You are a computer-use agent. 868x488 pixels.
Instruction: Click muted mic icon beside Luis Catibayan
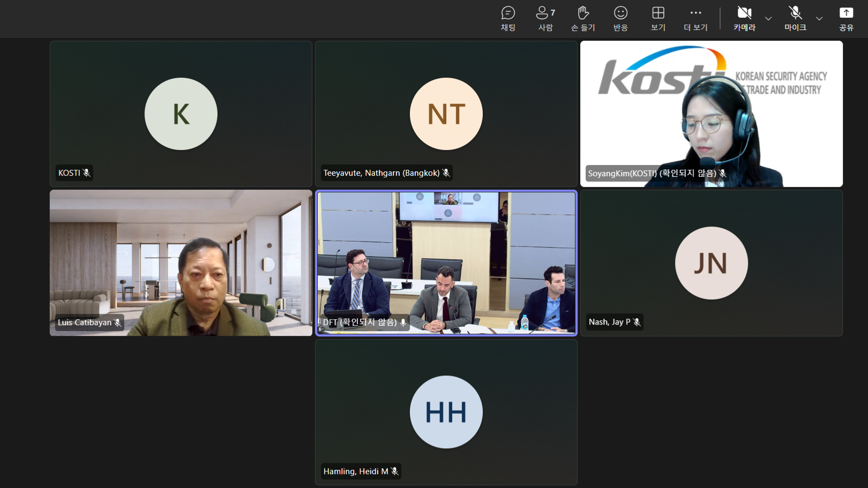tap(118, 322)
